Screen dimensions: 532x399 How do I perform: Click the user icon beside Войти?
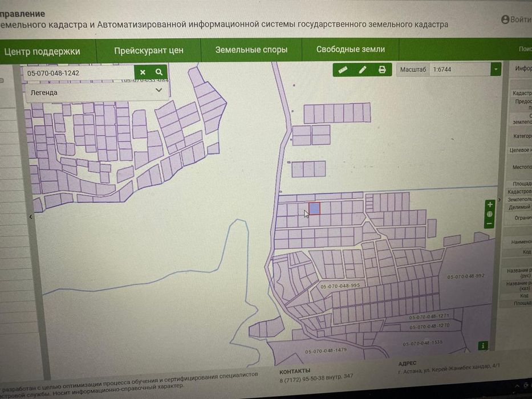[505, 20]
